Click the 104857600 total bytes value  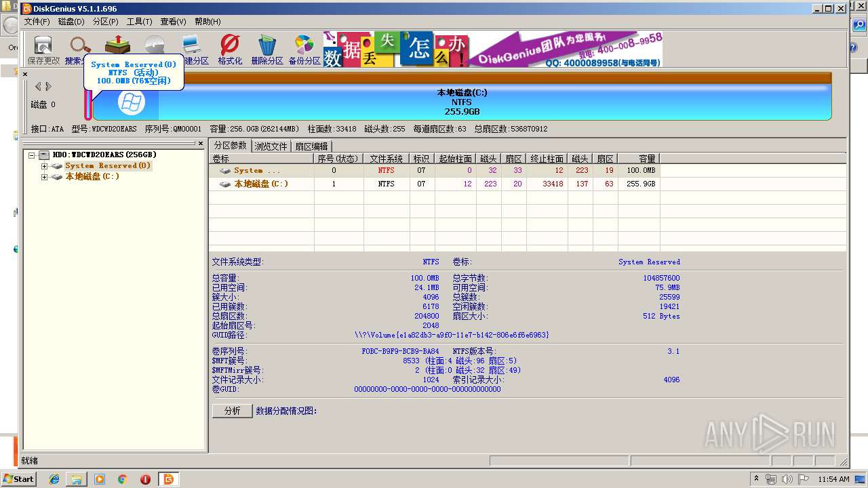[x=661, y=279]
